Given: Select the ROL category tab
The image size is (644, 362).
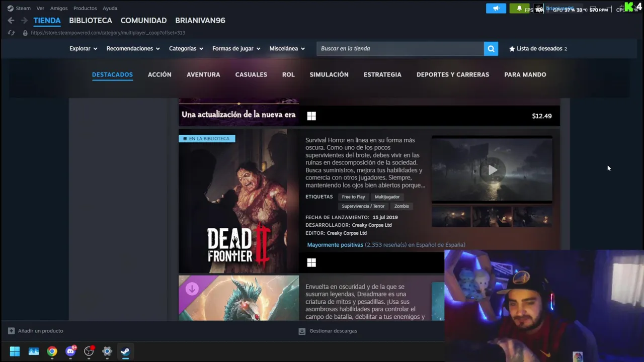Looking at the screenshot, I should [288, 74].
